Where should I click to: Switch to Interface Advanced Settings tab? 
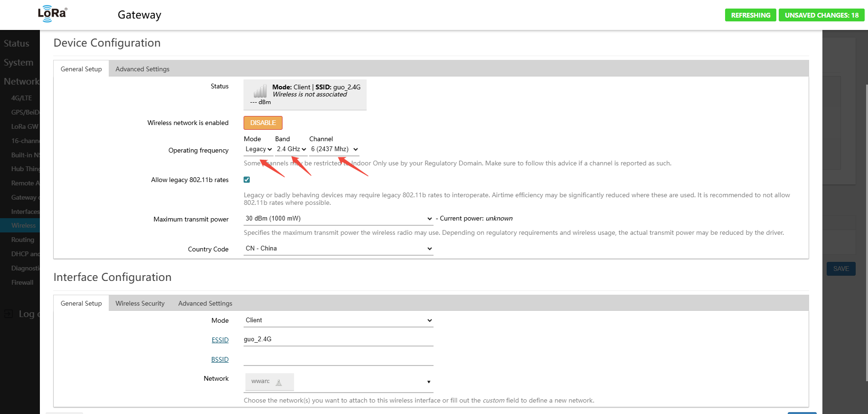point(205,303)
